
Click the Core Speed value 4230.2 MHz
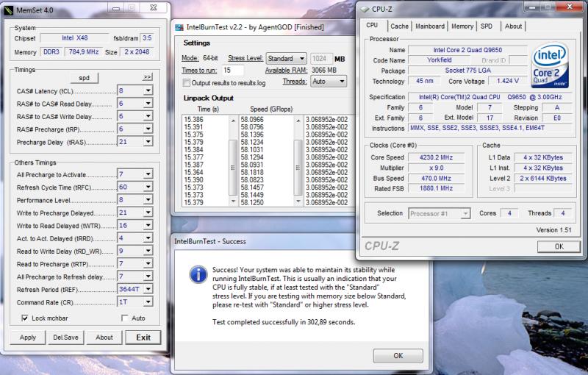pos(436,157)
